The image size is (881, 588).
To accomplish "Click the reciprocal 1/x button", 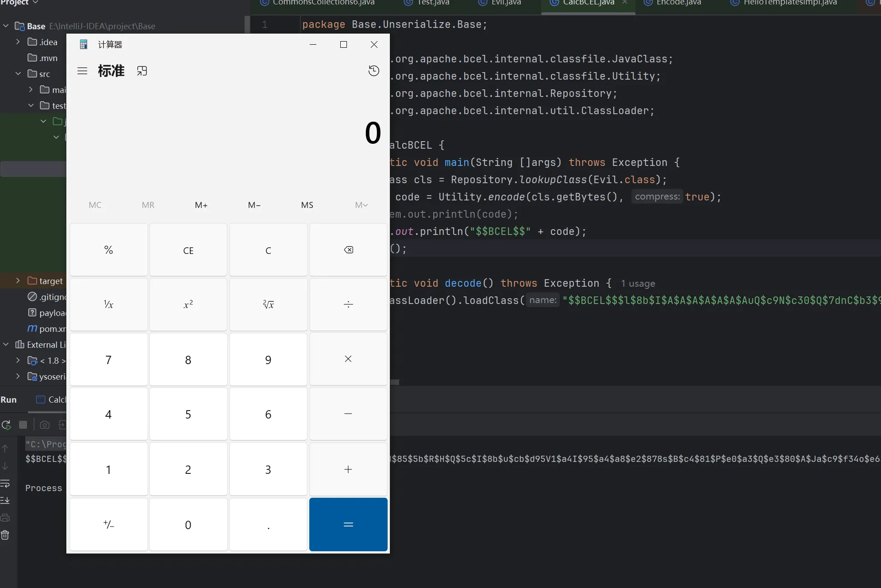I will coord(108,304).
